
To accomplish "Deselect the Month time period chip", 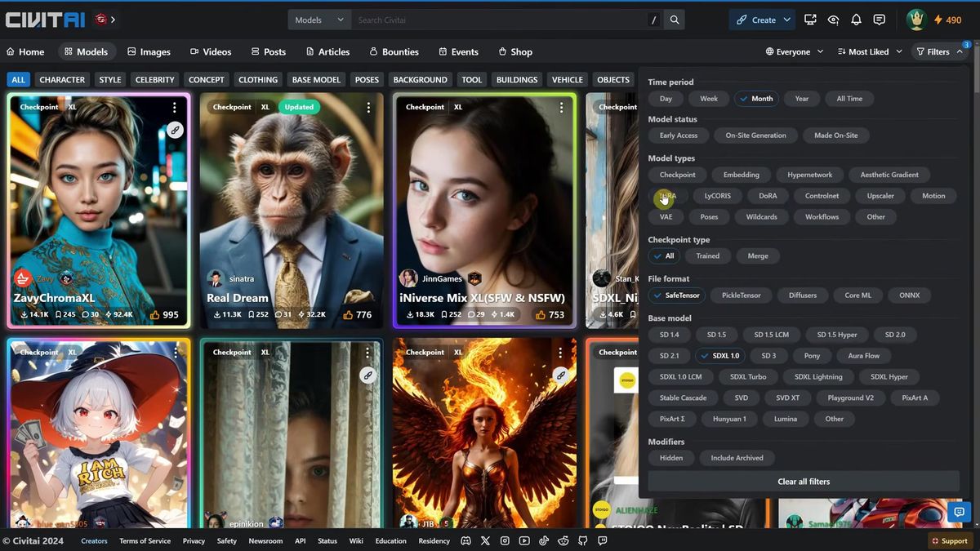I will tap(756, 99).
